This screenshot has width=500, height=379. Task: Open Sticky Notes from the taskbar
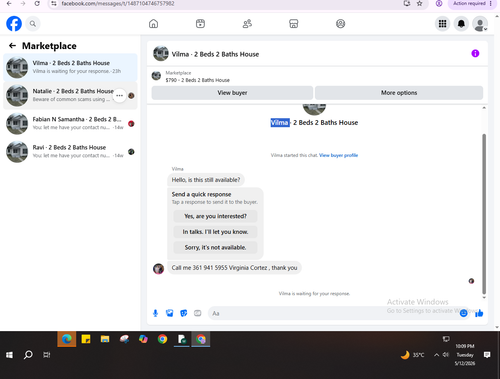point(86,339)
